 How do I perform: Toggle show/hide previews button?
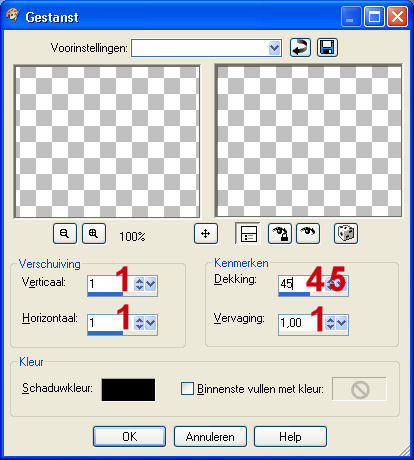click(x=248, y=233)
